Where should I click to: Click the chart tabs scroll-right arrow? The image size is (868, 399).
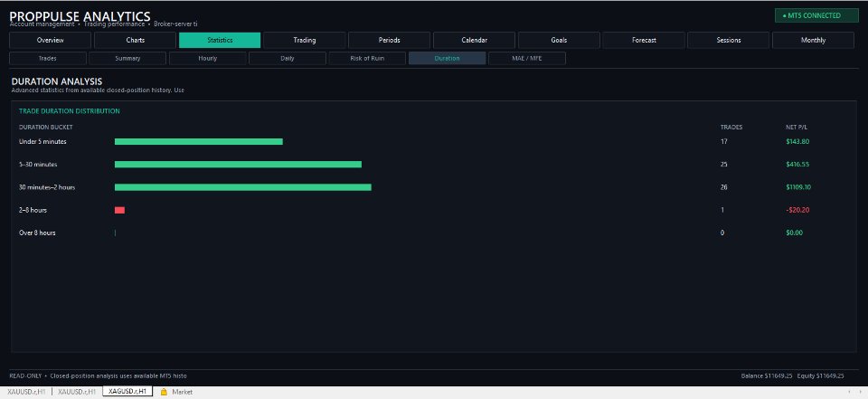[860, 392]
